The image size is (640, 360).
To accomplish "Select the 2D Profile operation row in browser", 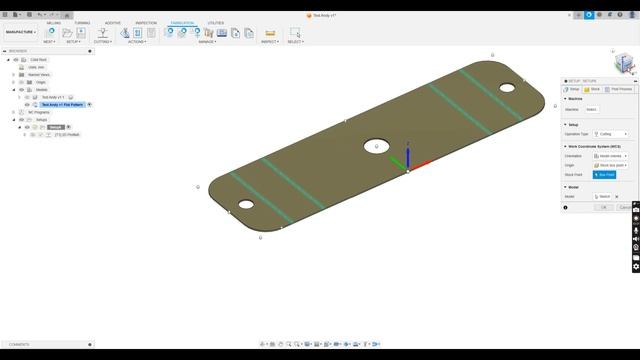I will tap(67, 135).
